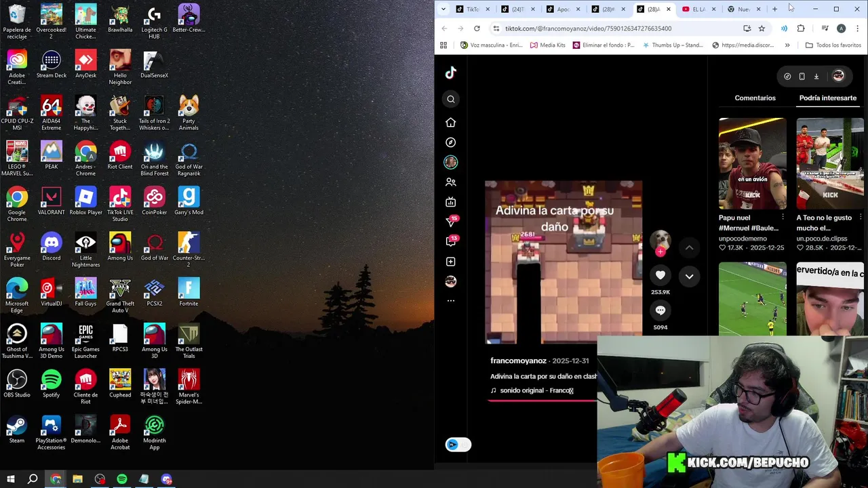Screen dimensions: 868x488
Task: Open Epic Games Launcher shortcut
Action: tap(85, 341)
